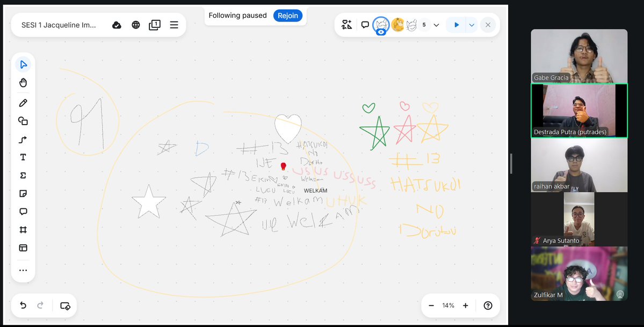644x327 pixels.
Task: Select the frame tool
Action: pos(23,230)
